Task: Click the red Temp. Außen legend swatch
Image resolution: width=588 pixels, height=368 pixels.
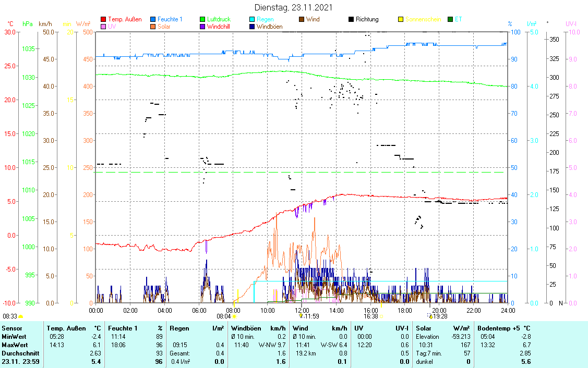Action: pyautogui.click(x=103, y=20)
